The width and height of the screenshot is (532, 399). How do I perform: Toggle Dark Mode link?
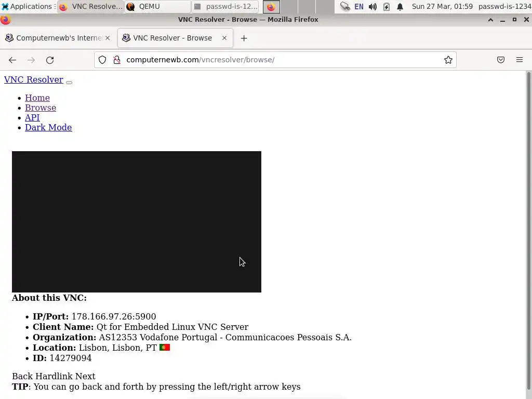pyautogui.click(x=48, y=127)
